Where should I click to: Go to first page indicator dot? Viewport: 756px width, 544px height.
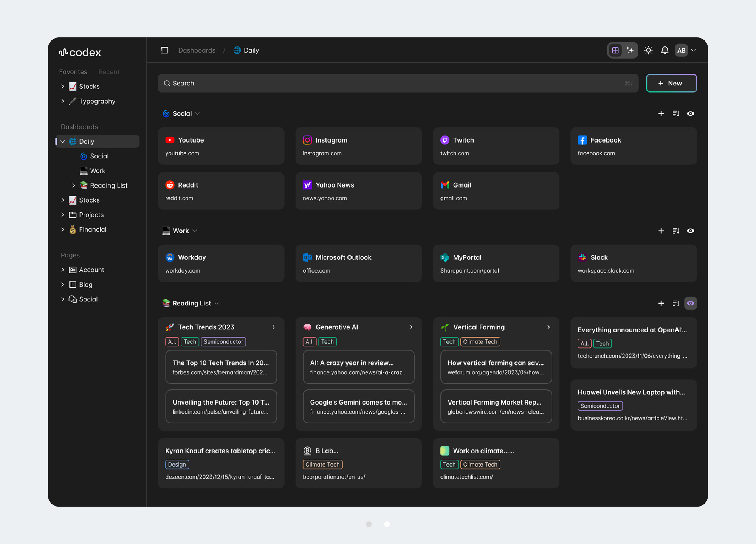(x=369, y=524)
